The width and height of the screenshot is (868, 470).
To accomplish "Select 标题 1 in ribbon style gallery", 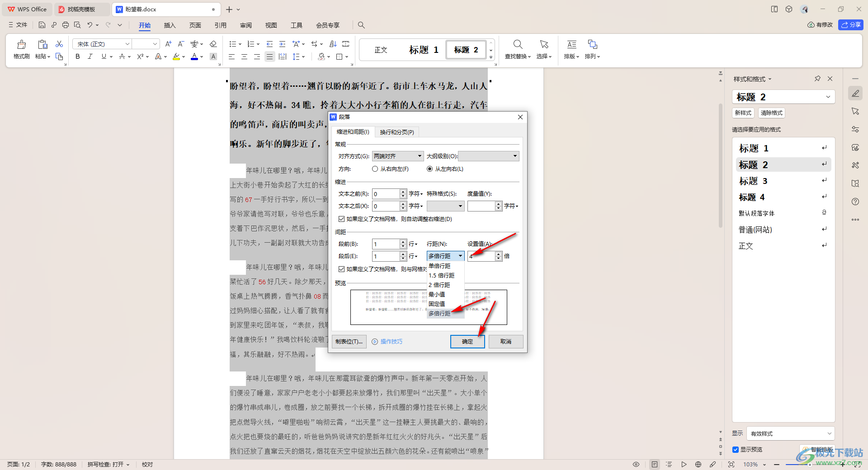I will tap(424, 50).
